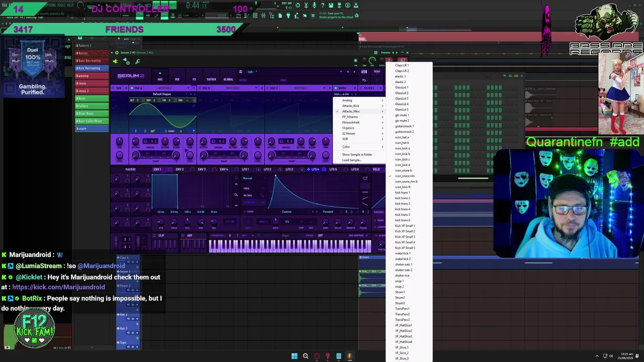This screenshot has width=644, height=362.
Task: Choose Load Sample... from the noise menu
Action: (360, 160)
